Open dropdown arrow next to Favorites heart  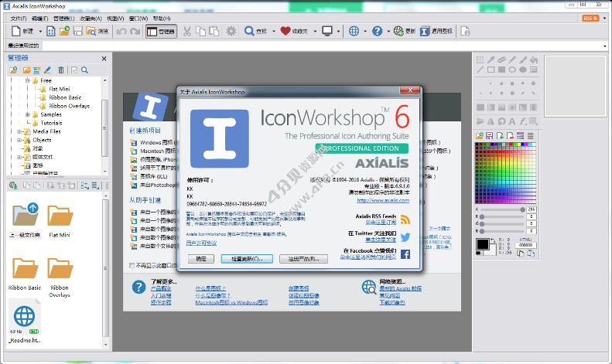tap(315, 31)
